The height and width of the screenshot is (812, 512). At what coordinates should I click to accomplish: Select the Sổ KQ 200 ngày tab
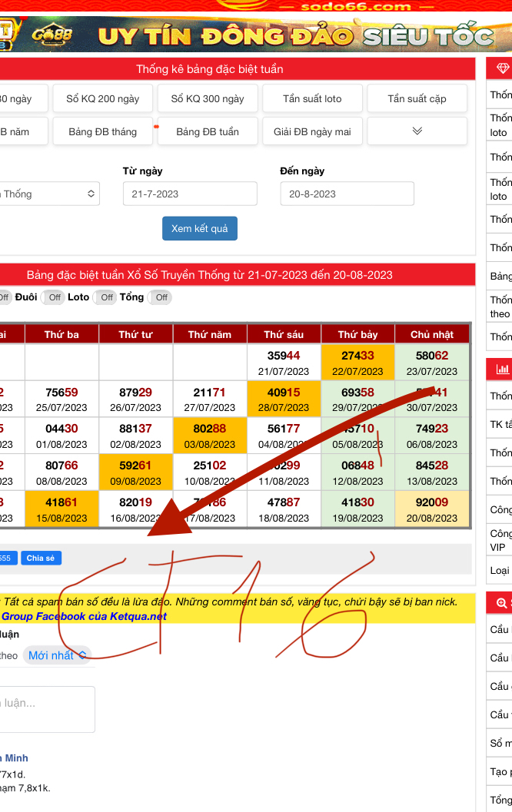[103, 98]
